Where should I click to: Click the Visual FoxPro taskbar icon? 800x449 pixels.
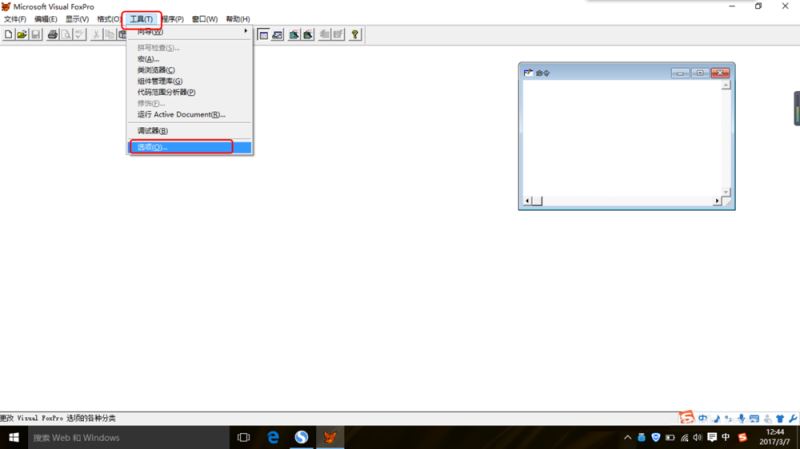[x=330, y=437]
